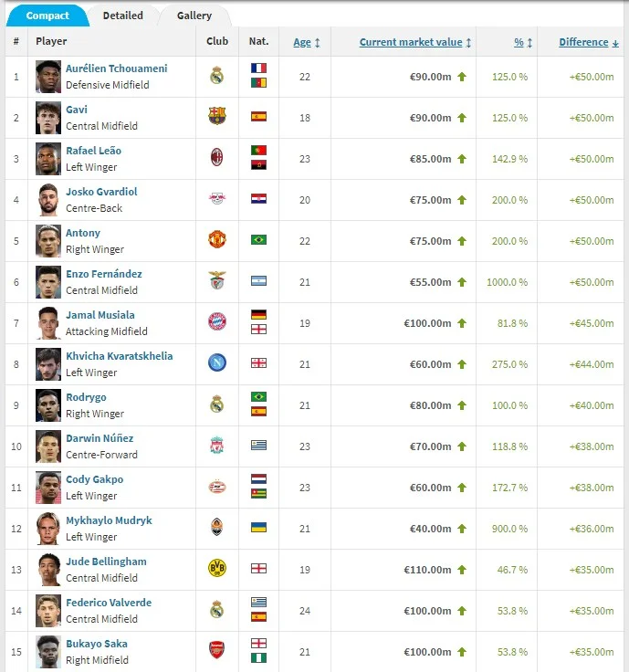Open Enzo Fernández's player profile link
629x672 pixels.
tap(103, 274)
